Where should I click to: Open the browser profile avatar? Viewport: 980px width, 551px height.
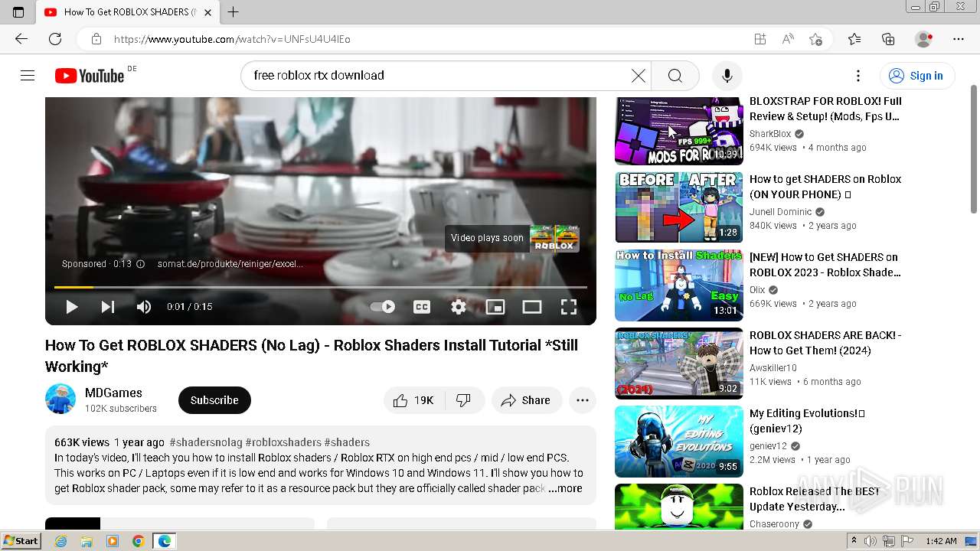click(x=924, y=39)
